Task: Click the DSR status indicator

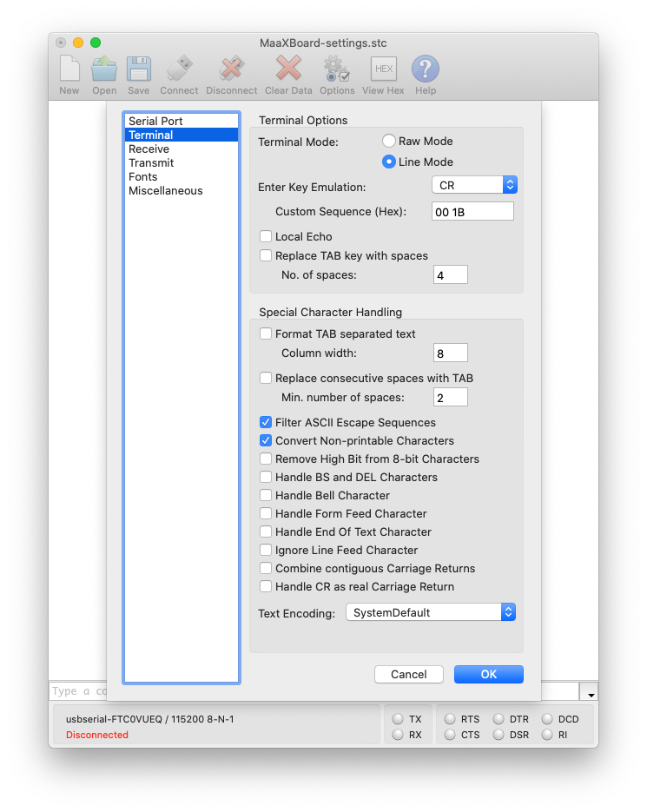Action: (498, 735)
